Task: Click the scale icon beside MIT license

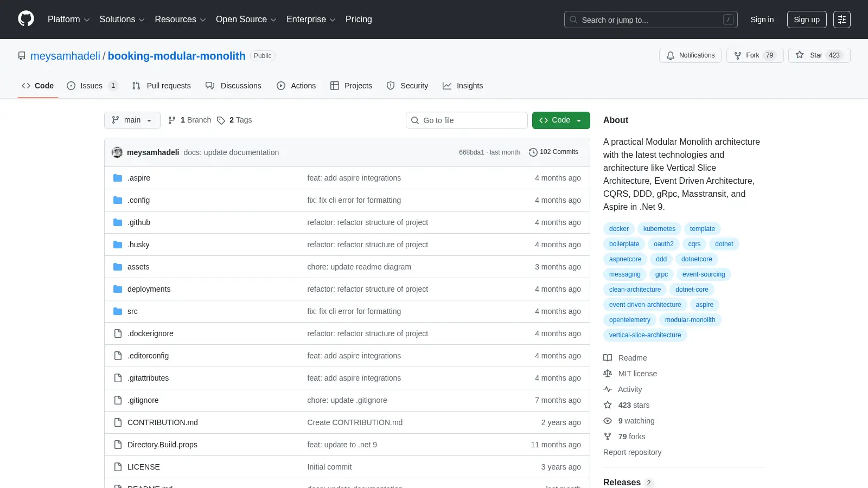Action: point(608,374)
